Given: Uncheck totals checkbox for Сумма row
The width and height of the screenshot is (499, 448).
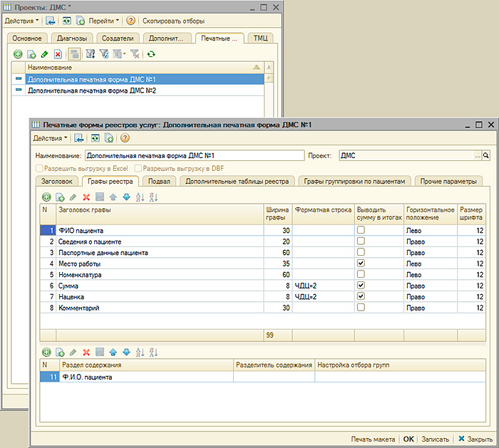Looking at the screenshot, I should tap(361, 285).
